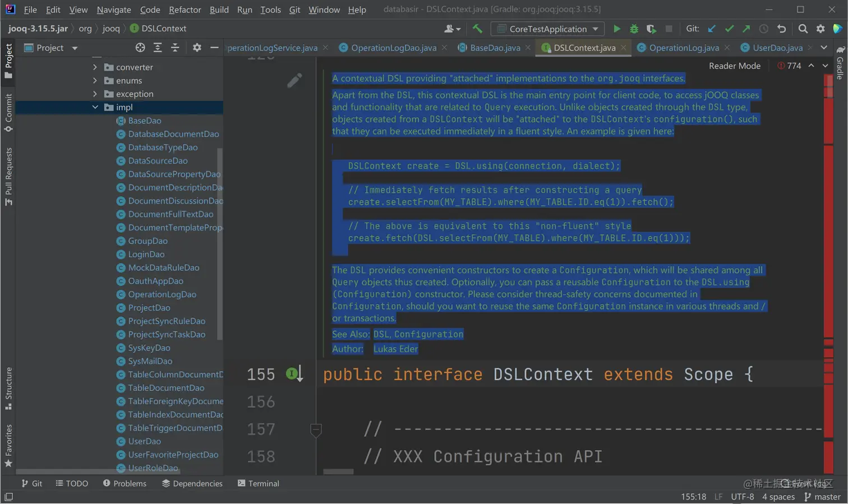Viewport: 848px width, 504px height.
Task: Open Project panel options gear
Action: click(x=197, y=48)
